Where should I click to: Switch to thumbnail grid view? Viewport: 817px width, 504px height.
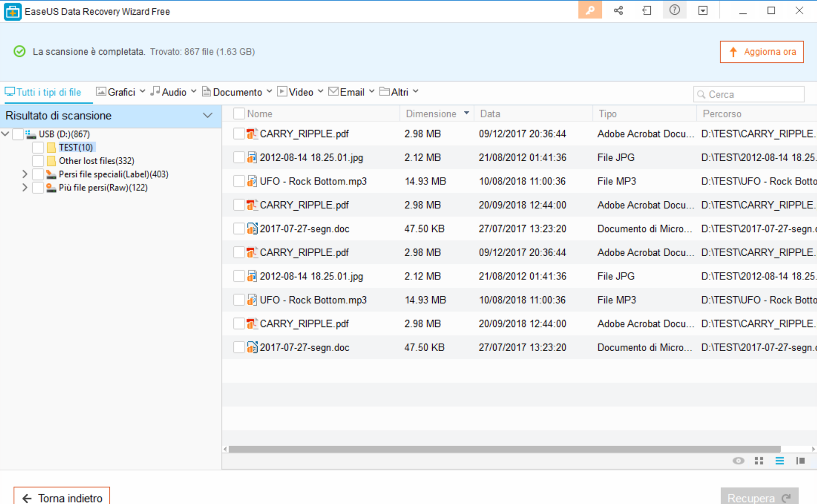(x=759, y=461)
